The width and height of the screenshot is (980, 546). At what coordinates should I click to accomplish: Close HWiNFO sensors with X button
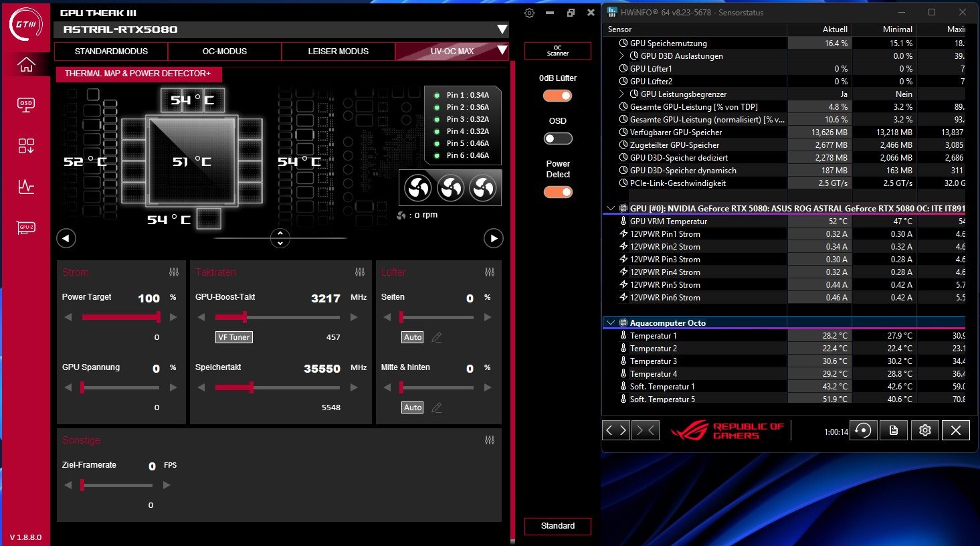point(956,430)
